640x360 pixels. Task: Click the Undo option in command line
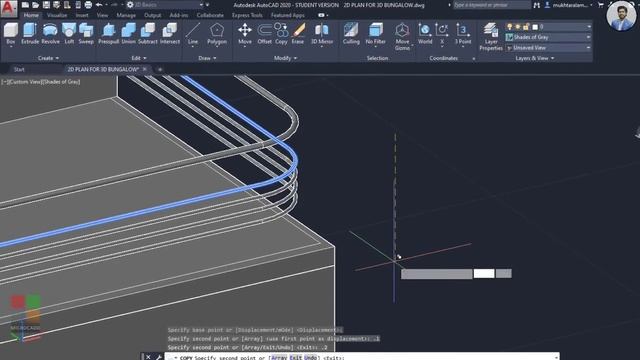coord(311,358)
